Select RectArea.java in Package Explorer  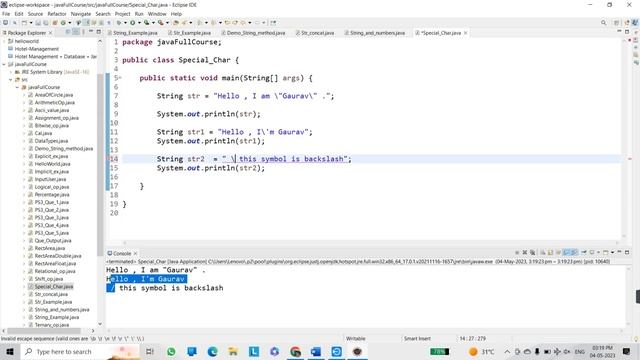[x=49, y=248]
